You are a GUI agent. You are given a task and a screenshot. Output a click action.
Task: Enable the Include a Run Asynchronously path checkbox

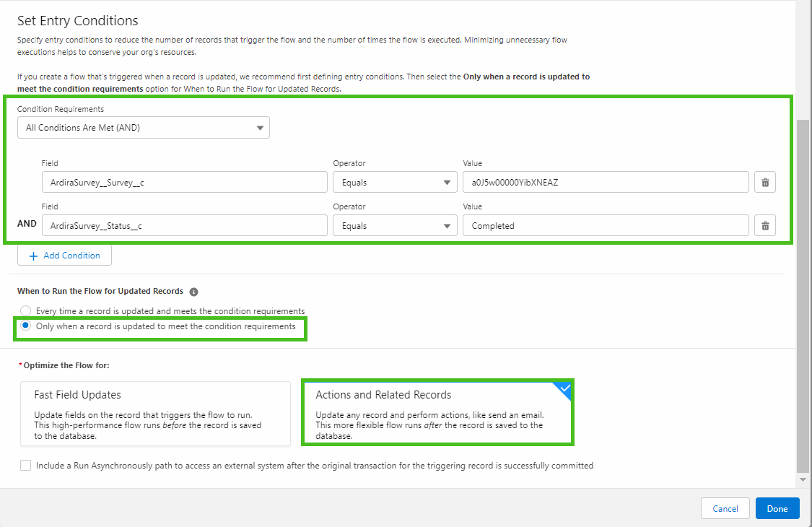pyautogui.click(x=25, y=465)
